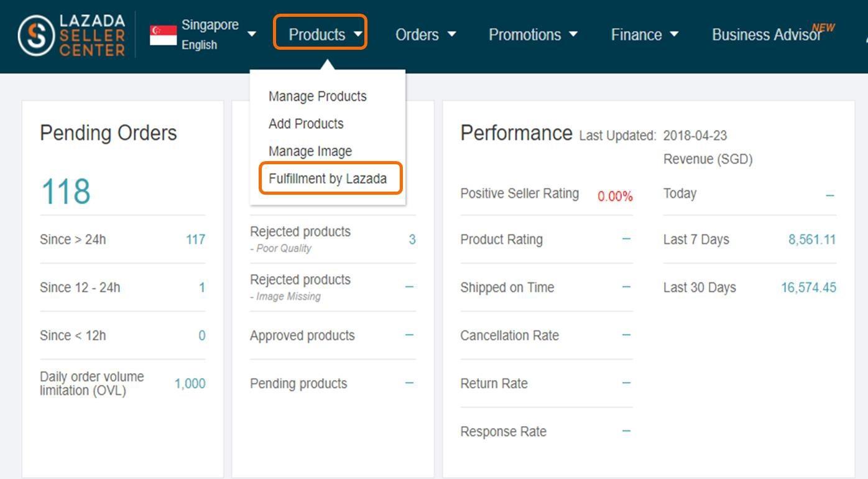Open the 3 rejected Poor Quality products

click(412, 240)
